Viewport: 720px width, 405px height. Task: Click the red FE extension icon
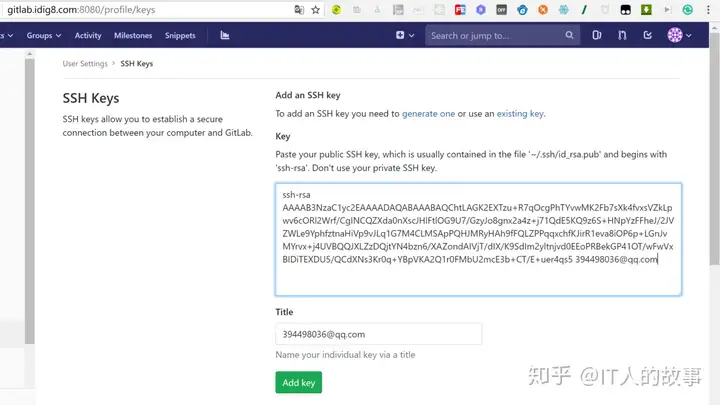click(x=460, y=10)
